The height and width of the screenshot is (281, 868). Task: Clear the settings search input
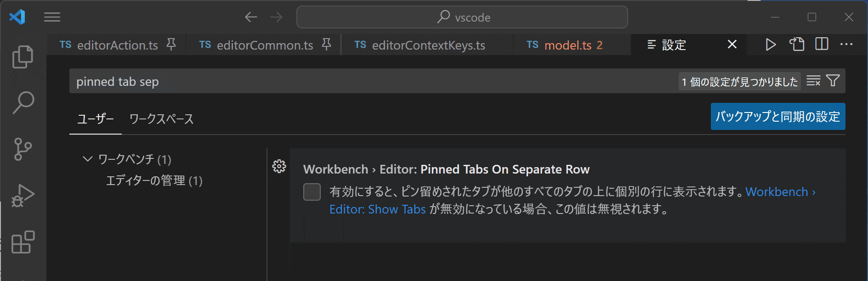(x=813, y=81)
